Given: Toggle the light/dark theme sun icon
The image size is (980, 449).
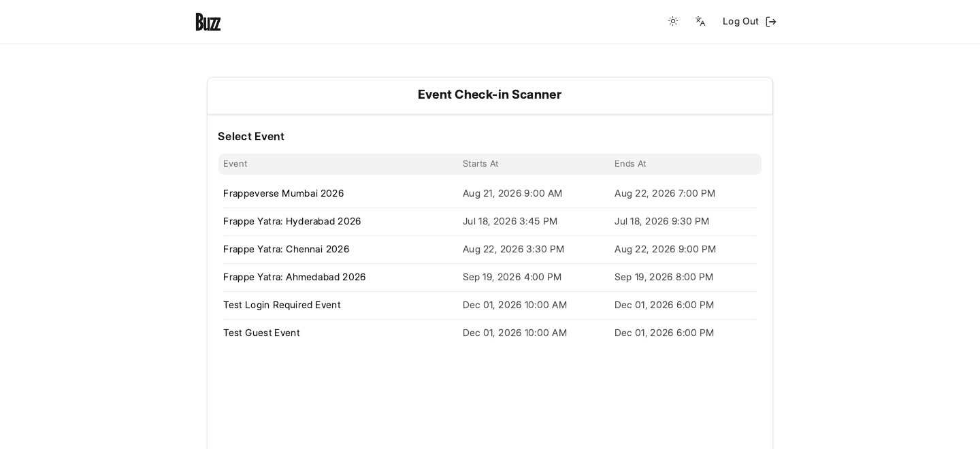Looking at the screenshot, I should (x=673, y=22).
